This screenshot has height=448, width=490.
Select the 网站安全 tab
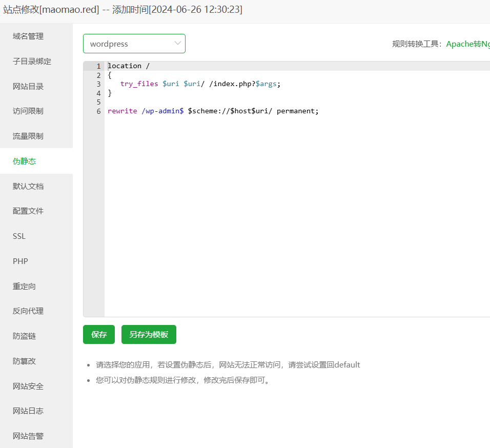pos(36,386)
